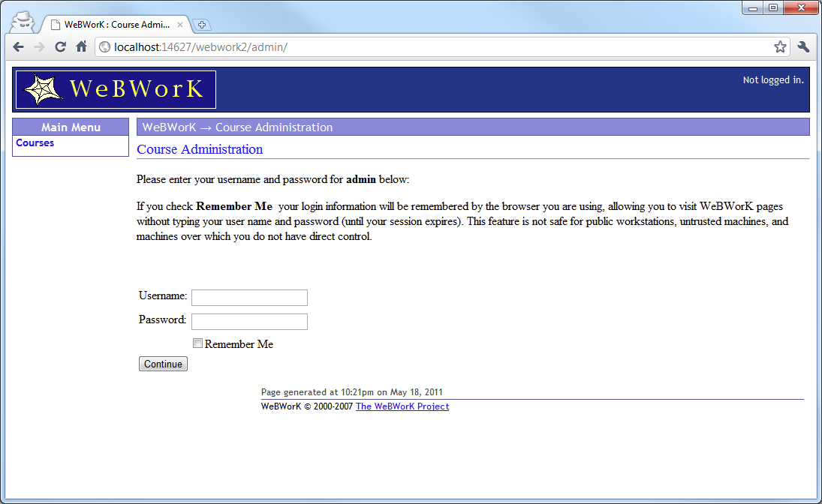Select the WeBWorK : Course Admi... tab

point(116,25)
